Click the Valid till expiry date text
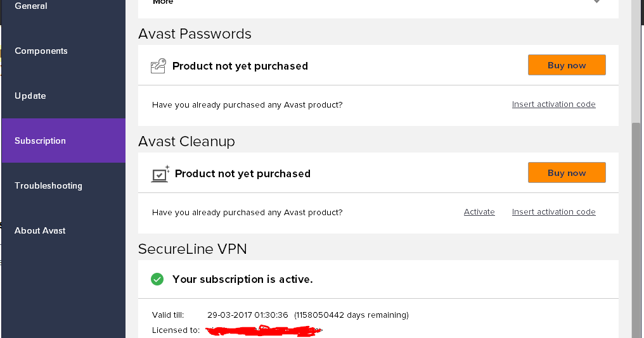 click(248, 315)
